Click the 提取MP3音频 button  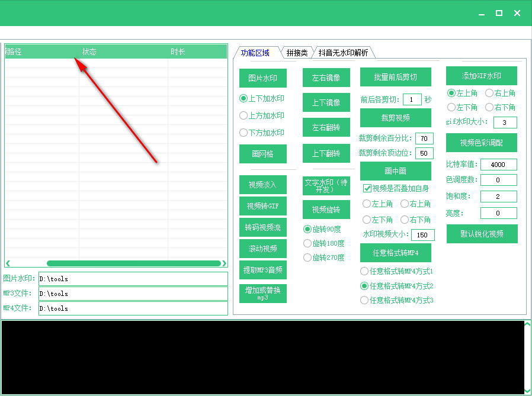point(263,270)
